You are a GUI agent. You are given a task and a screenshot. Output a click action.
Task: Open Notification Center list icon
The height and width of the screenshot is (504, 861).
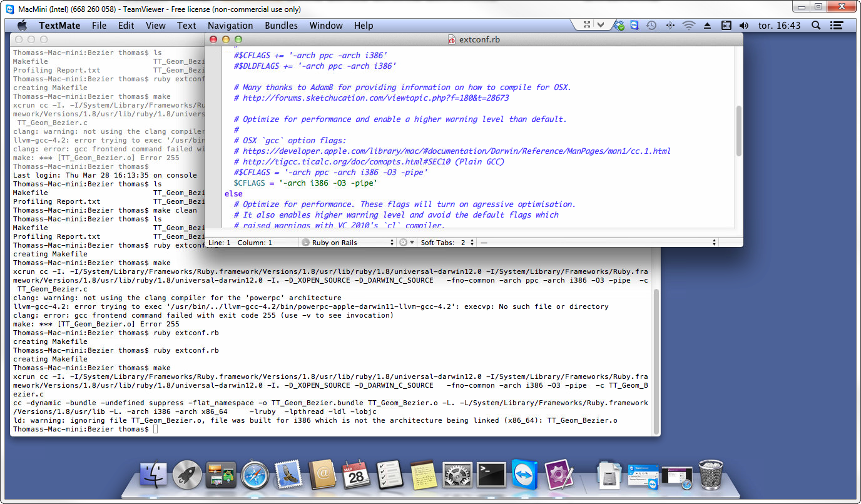pyautogui.click(x=837, y=25)
